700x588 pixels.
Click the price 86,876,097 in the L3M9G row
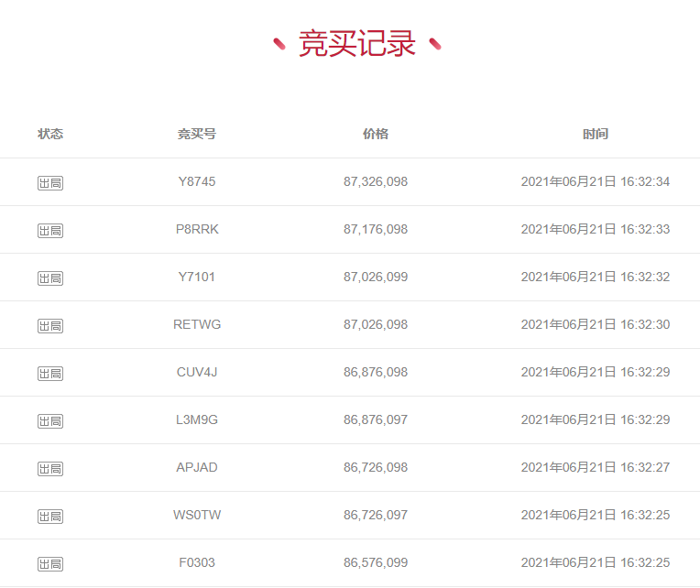coord(376,419)
